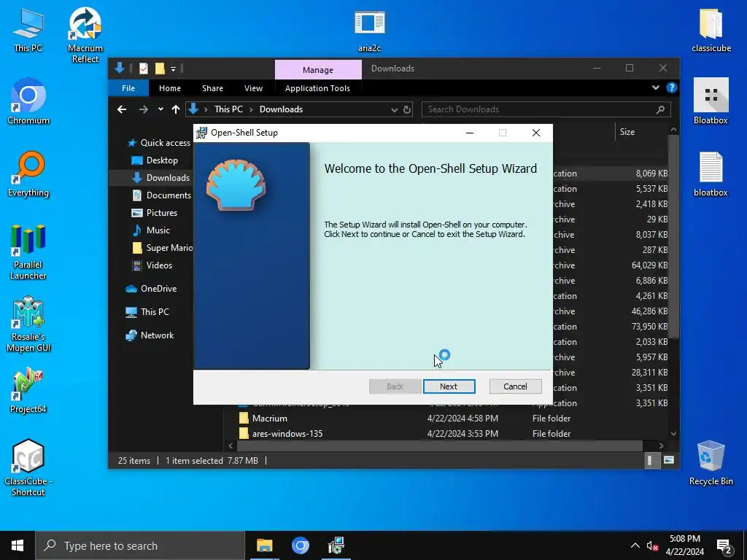
Task: Customize Quick Access Toolbar dropdown
Action: click(x=174, y=69)
